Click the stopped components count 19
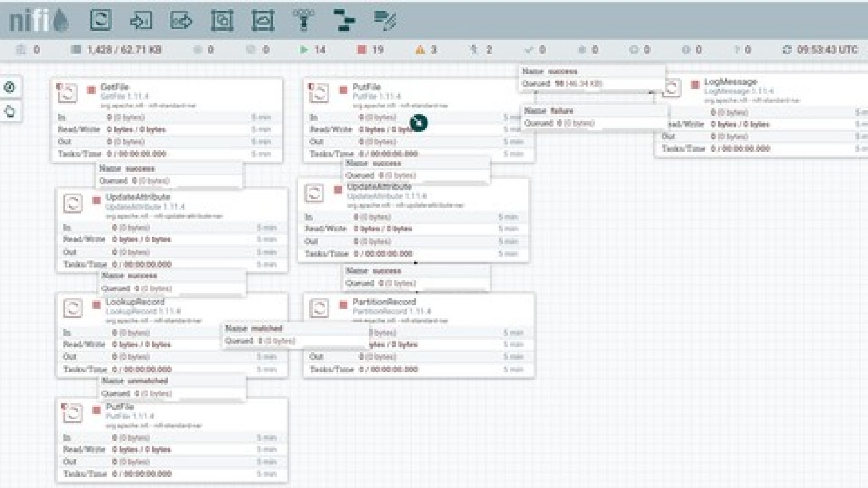The height and width of the screenshot is (488, 868). click(x=370, y=50)
